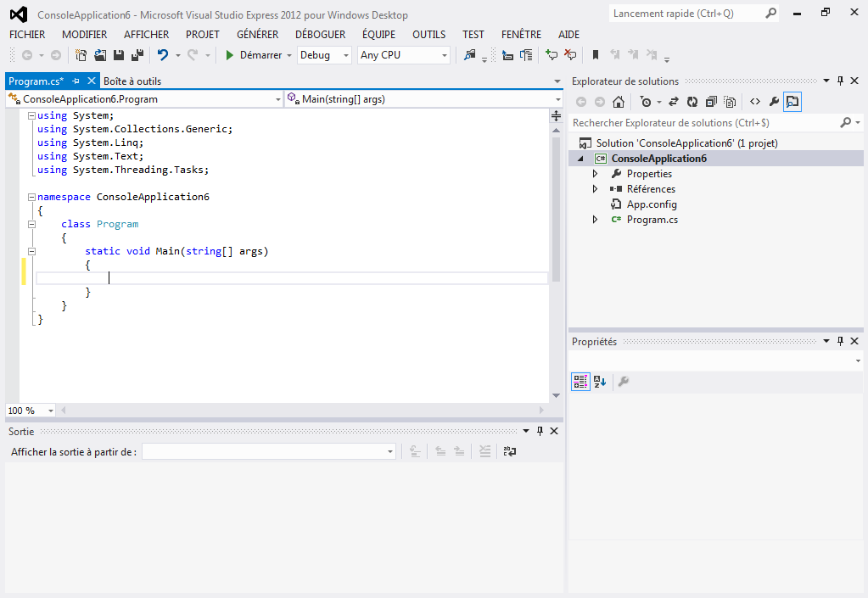Click the magnifier in Solution Explorer search box

coord(846,122)
